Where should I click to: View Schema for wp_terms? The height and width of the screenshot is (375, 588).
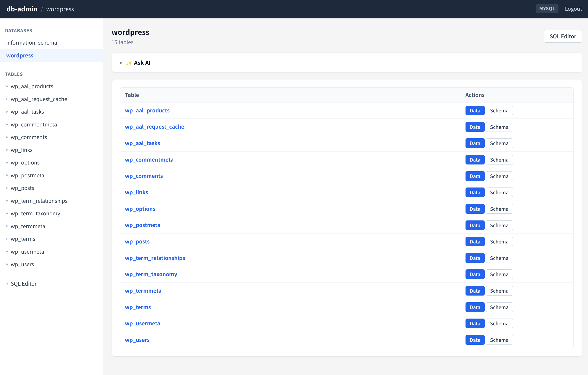(499, 307)
